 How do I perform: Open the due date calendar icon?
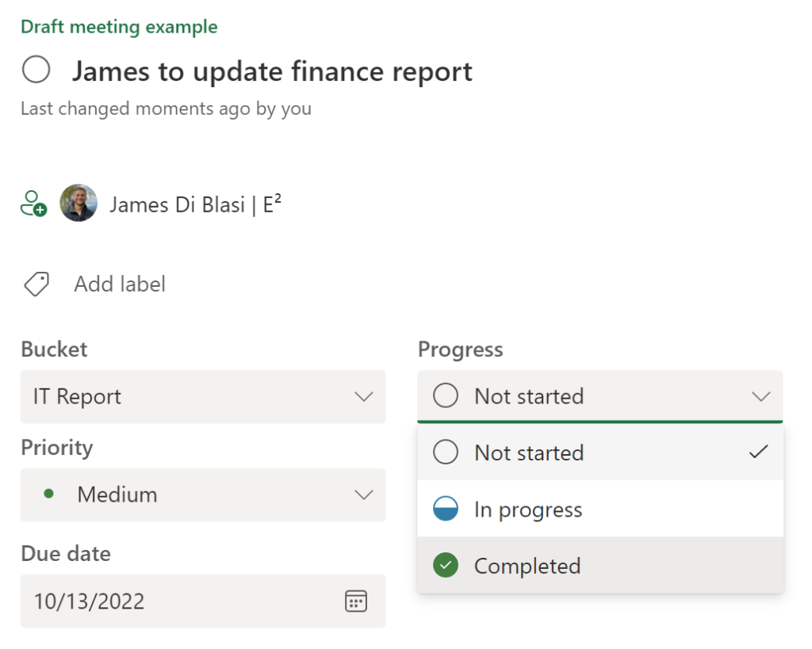[356, 601]
